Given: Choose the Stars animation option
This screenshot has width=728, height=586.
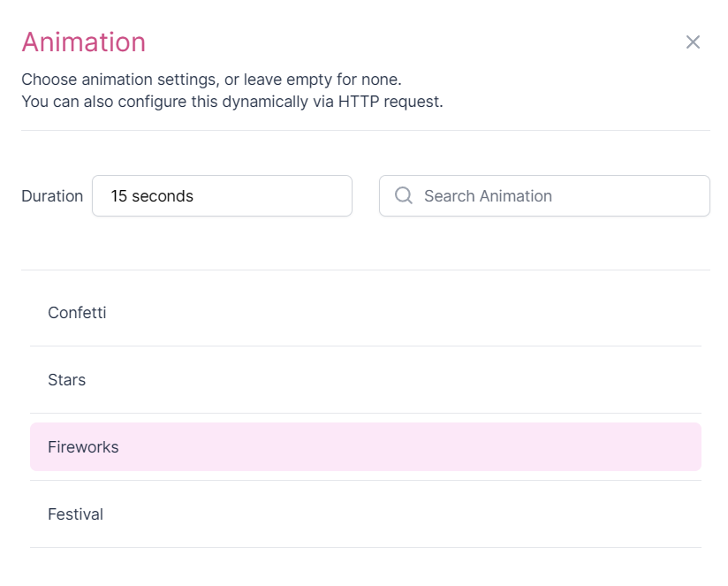Looking at the screenshot, I should [67, 380].
